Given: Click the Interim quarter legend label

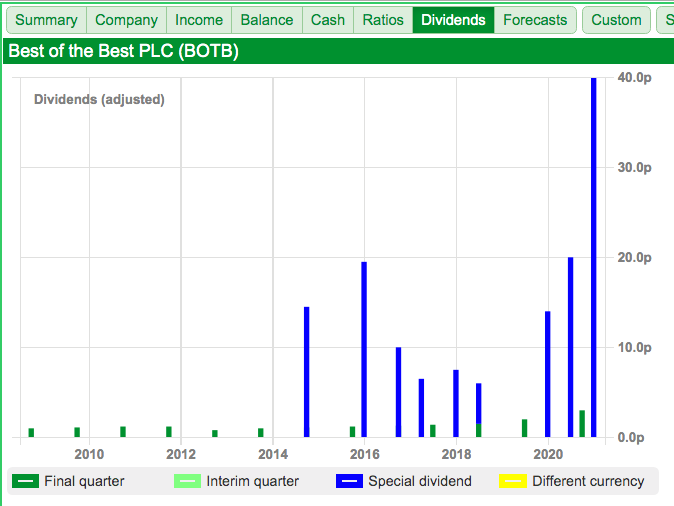Looking at the screenshot, I should [x=252, y=481].
